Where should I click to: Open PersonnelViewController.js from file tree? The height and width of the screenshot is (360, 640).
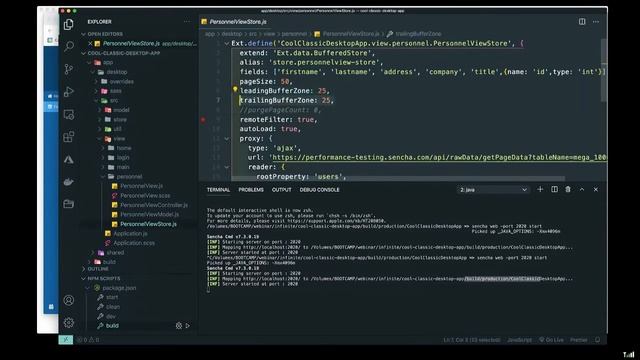154,205
